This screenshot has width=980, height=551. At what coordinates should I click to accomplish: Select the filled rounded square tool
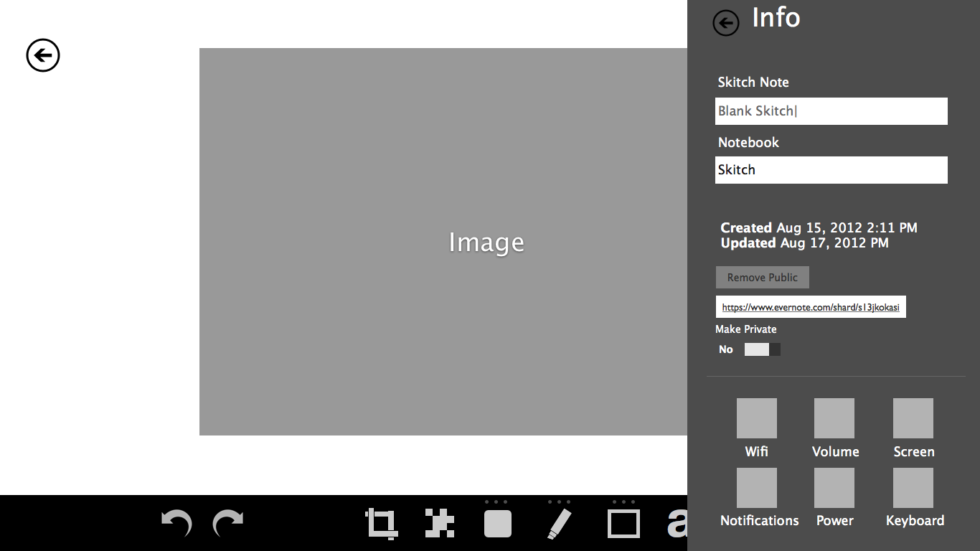(x=498, y=524)
